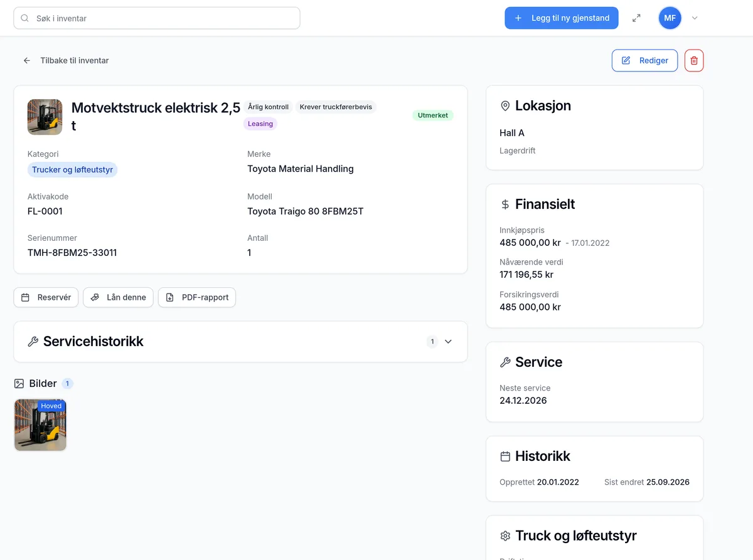Click the green 'Utmerket' status badge
The height and width of the screenshot is (560, 753).
click(433, 115)
